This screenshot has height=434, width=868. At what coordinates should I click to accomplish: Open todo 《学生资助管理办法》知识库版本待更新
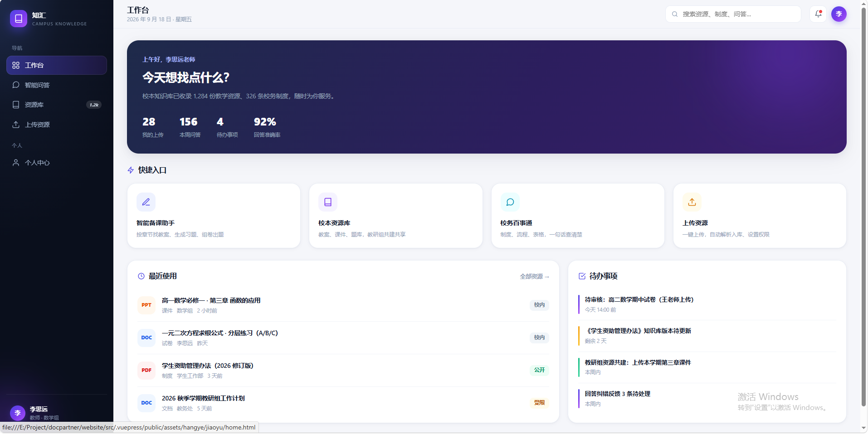707,336
